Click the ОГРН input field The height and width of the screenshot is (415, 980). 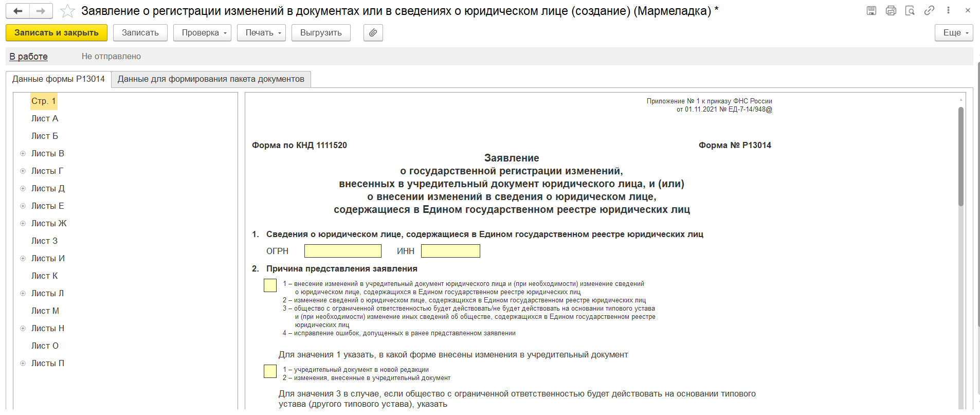tap(343, 251)
